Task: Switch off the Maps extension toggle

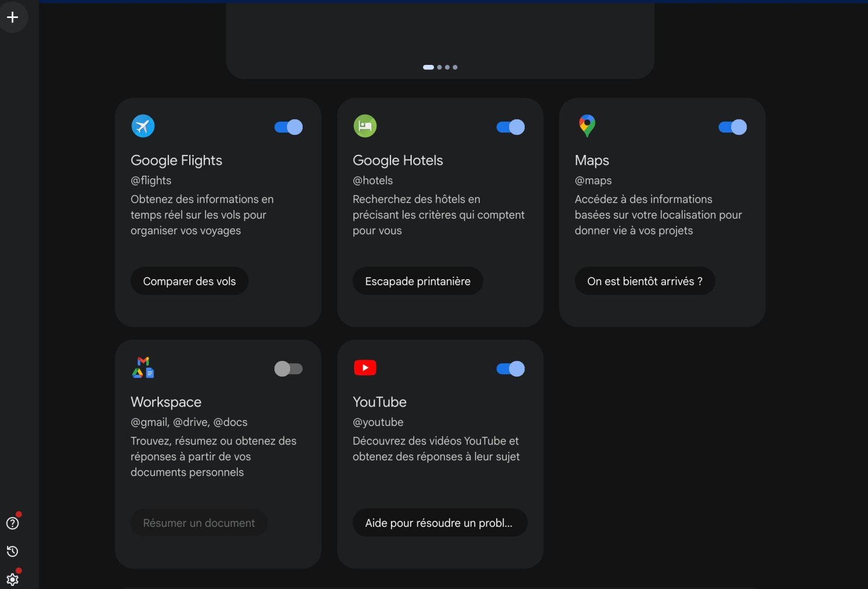Action: pyautogui.click(x=732, y=127)
